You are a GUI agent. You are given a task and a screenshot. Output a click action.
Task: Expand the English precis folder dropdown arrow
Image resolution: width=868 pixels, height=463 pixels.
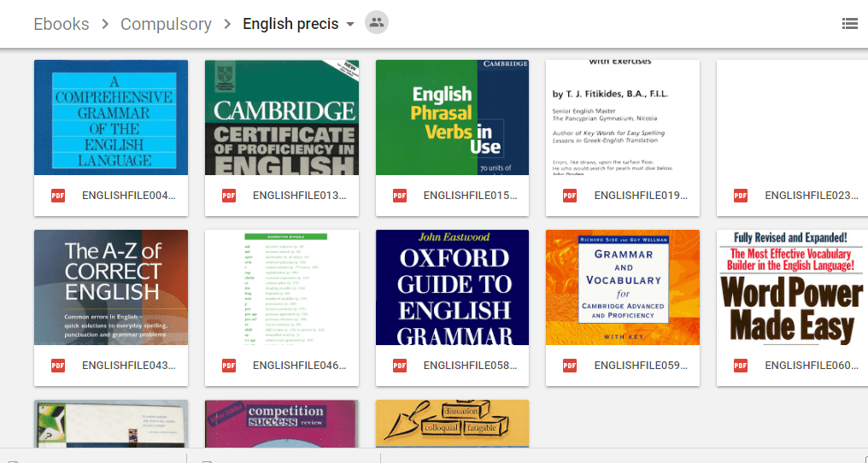(x=350, y=25)
